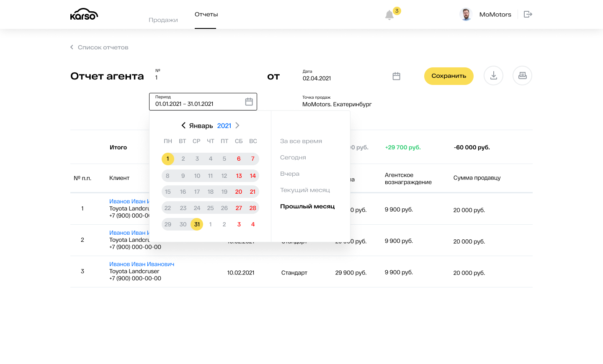Screen dimensions: 603x364
Task: Go to the next month with the right chevron
Action: click(237, 126)
